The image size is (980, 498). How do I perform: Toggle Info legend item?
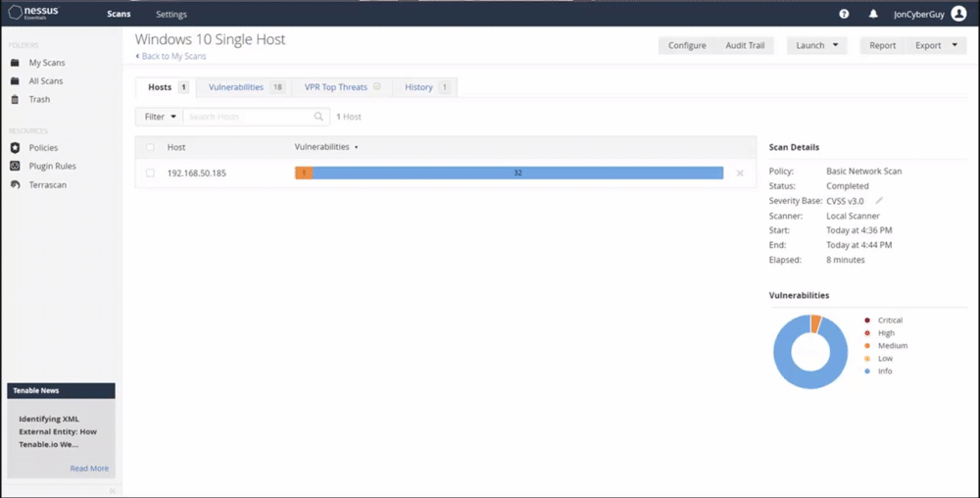[878, 372]
